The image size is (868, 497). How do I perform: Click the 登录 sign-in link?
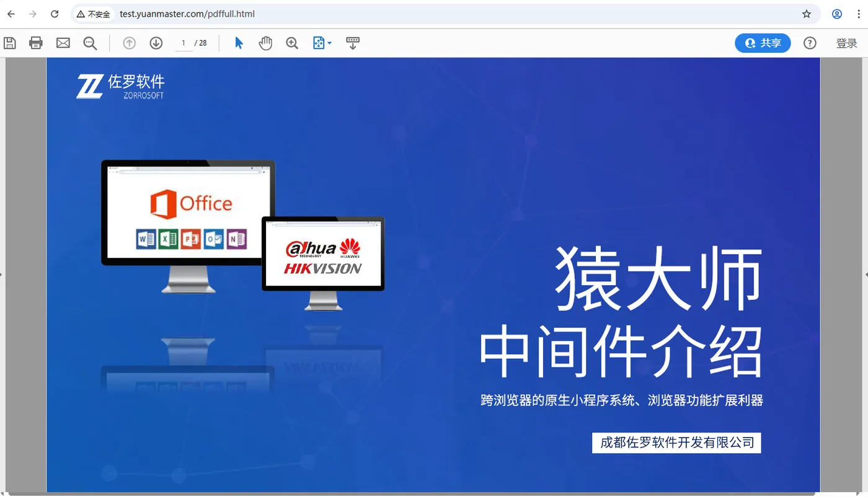pos(846,43)
